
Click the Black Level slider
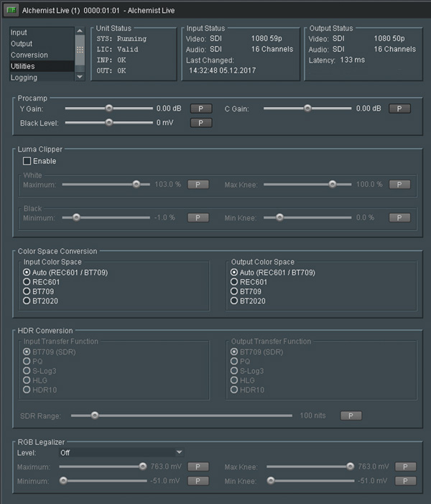pyautogui.click(x=109, y=122)
